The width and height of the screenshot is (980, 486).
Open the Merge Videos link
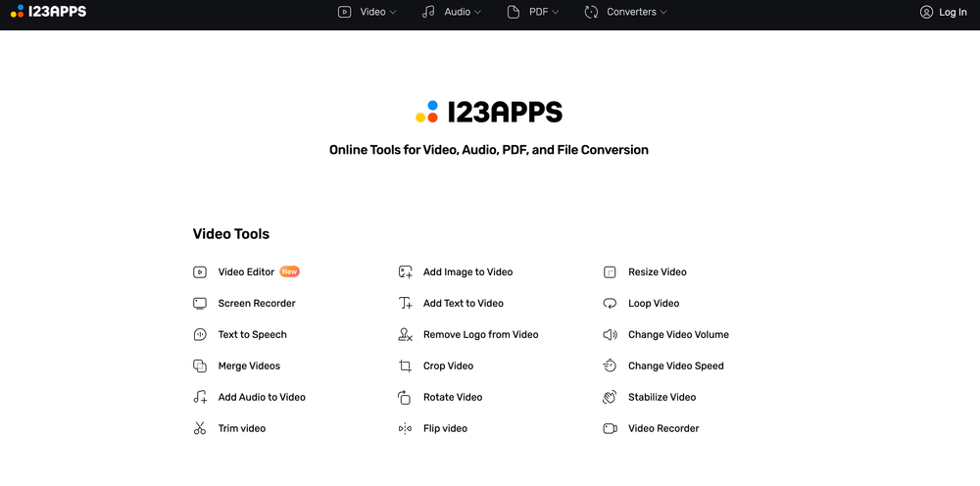(x=249, y=366)
